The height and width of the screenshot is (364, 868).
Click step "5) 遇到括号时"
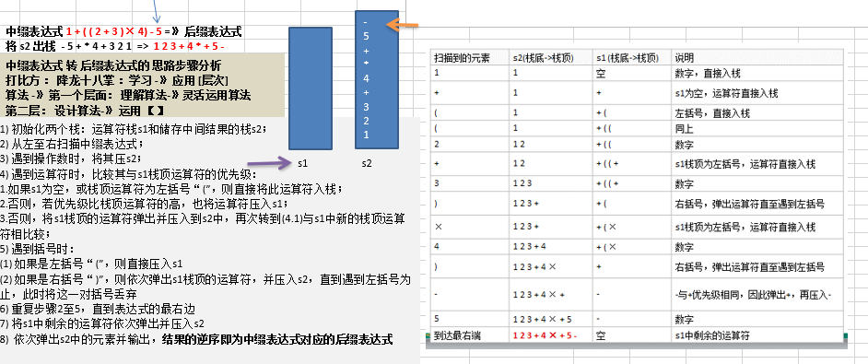[37, 249]
